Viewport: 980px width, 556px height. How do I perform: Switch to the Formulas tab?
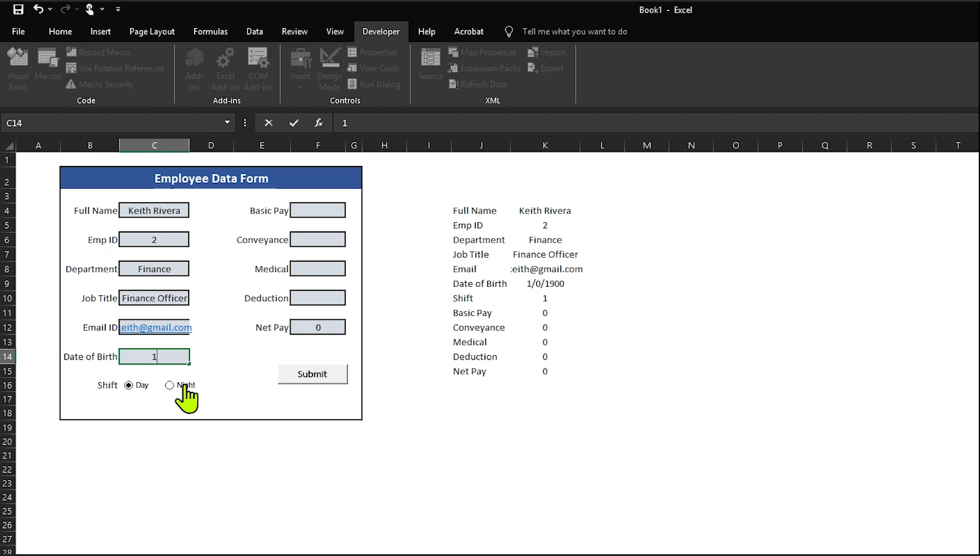[211, 32]
